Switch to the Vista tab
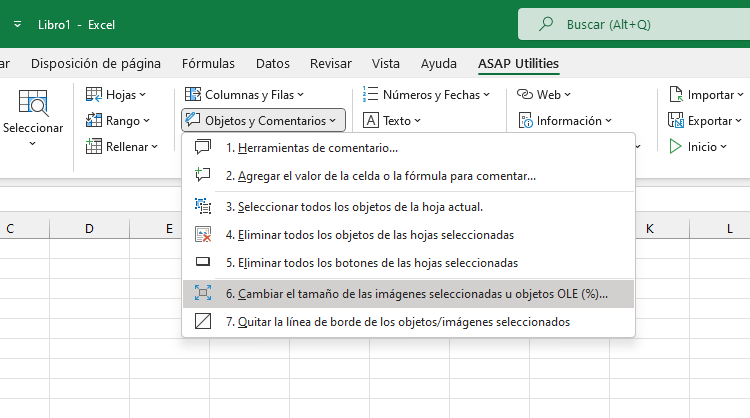Viewport: 750px width, 418px height. pyautogui.click(x=386, y=64)
